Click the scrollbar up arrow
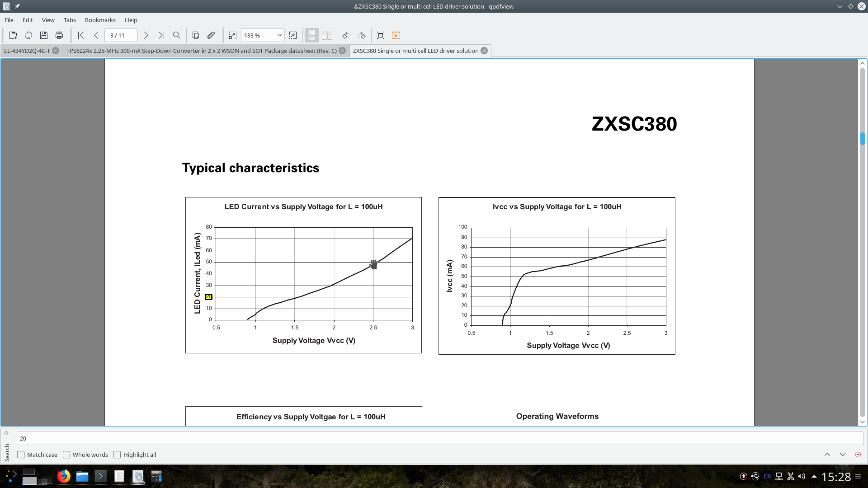Screen dimensions: 868x488 (863, 63)
